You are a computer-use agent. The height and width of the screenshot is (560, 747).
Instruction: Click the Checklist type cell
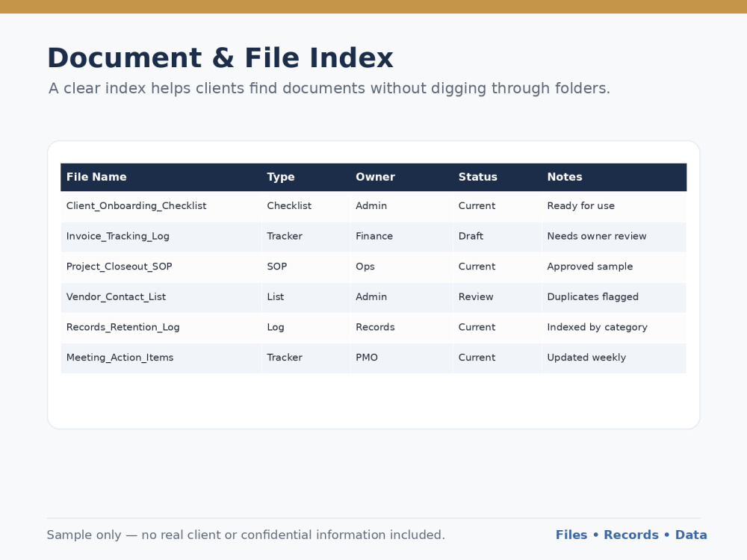click(x=289, y=206)
